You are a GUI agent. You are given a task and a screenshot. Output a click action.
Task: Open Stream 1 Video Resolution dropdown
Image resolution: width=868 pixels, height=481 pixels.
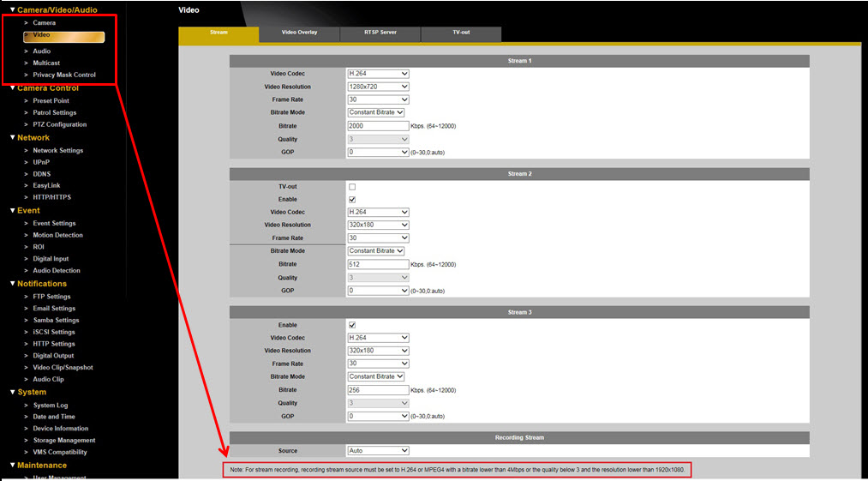point(378,87)
